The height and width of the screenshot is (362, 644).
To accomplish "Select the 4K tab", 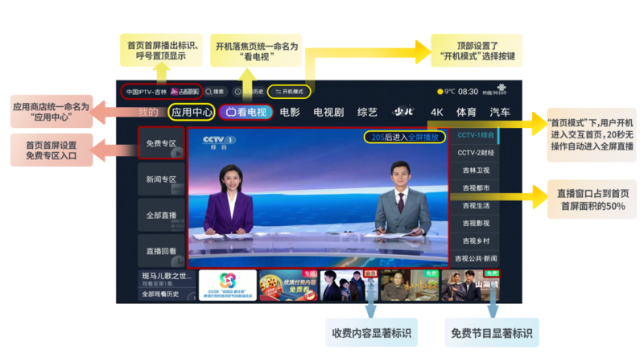I will [x=437, y=113].
